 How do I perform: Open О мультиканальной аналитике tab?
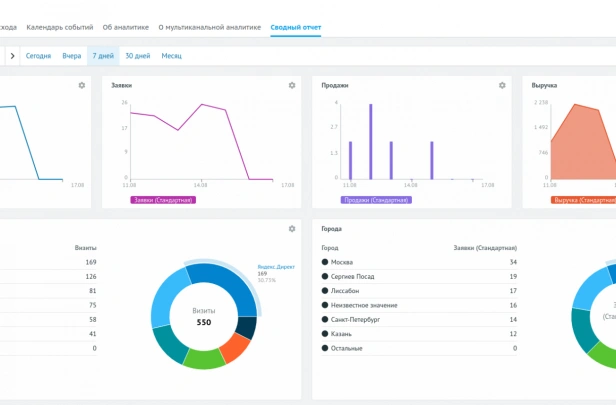pos(210,27)
